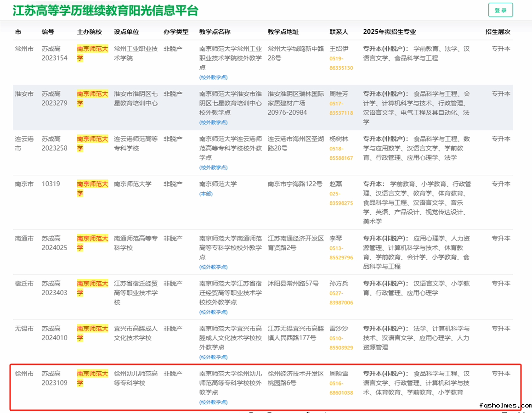Viewport: 532px width, 413px height.
Task: Click address 南京市宁海路122号
Action: click(x=295, y=184)
